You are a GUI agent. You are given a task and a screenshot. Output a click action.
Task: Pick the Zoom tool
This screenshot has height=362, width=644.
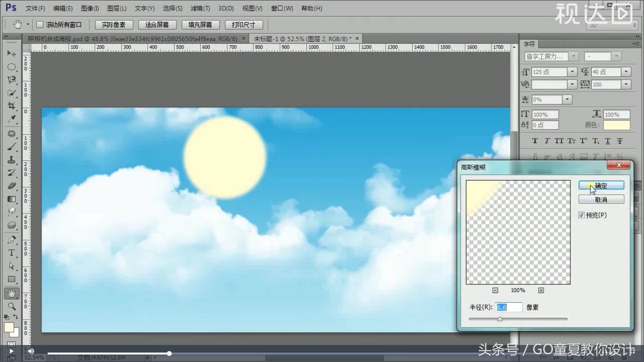(x=12, y=306)
